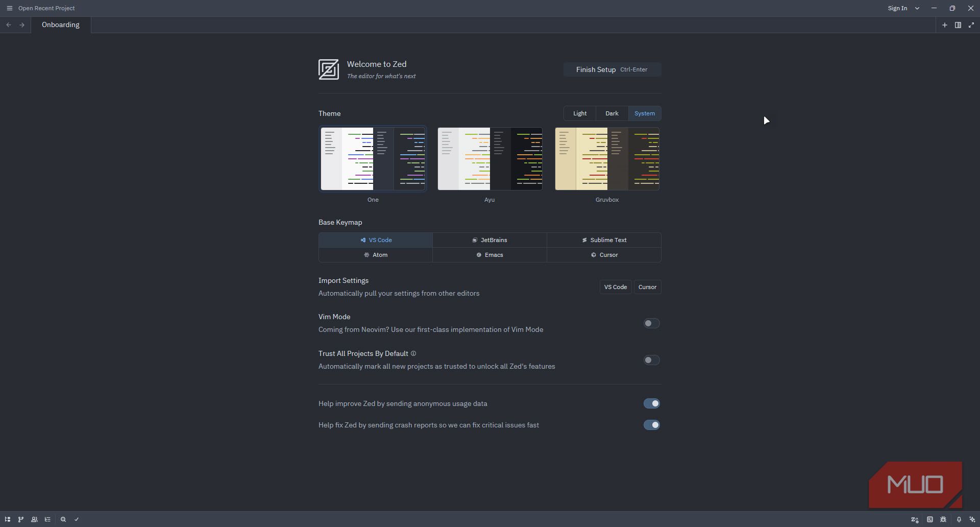Image resolution: width=980 pixels, height=527 pixels.
Task: Click info icon beside Trust All Projects
Action: point(413,353)
